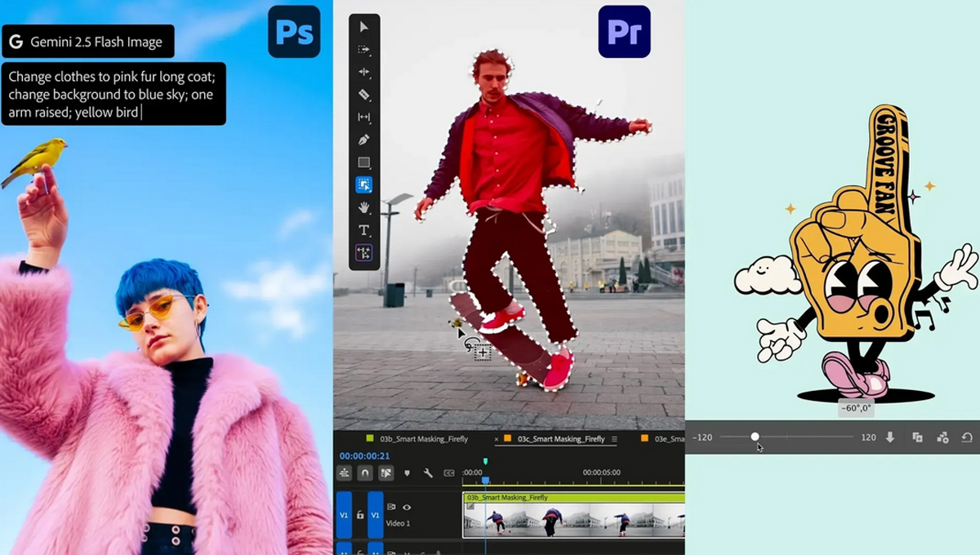Click the highlighted Object Selection mask tool

364,185
